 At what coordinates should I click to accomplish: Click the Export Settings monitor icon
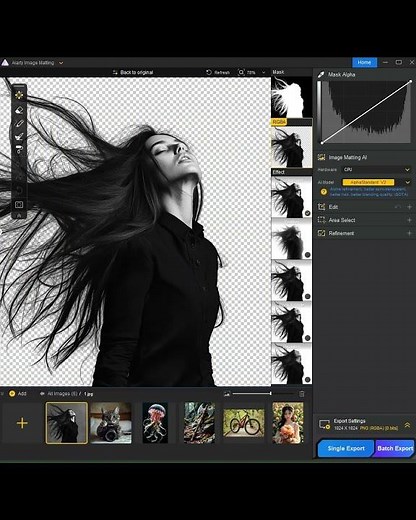click(324, 425)
